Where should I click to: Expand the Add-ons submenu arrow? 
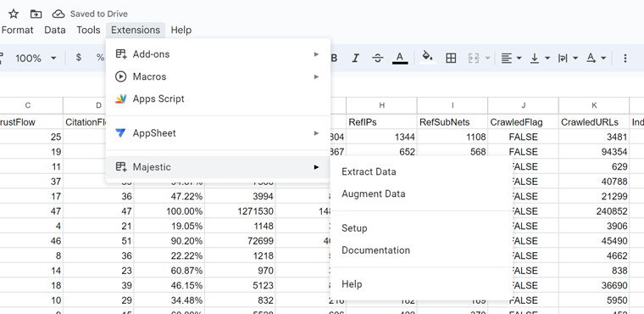pos(316,54)
